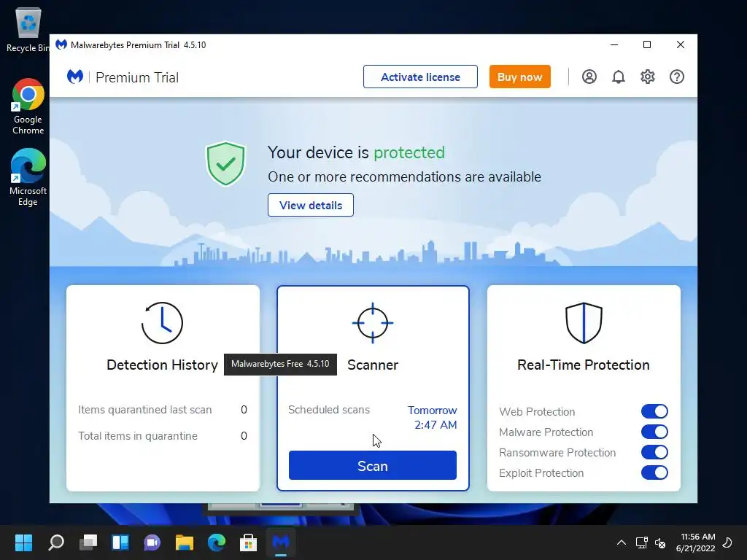Open the Windows Start menu
The height and width of the screenshot is (560, 747).
point(23,542)
